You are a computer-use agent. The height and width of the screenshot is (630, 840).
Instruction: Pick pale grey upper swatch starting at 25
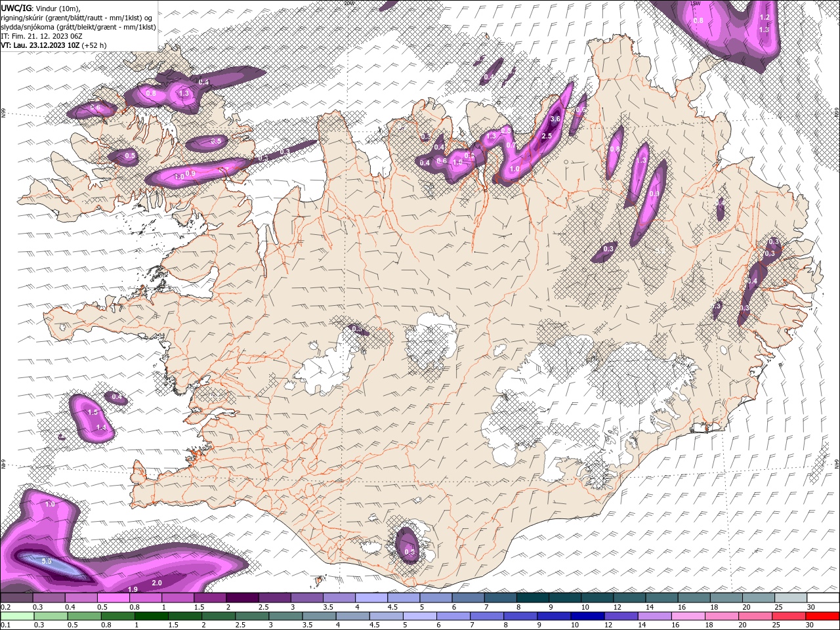pyautogui.click(x=791, y=598)
